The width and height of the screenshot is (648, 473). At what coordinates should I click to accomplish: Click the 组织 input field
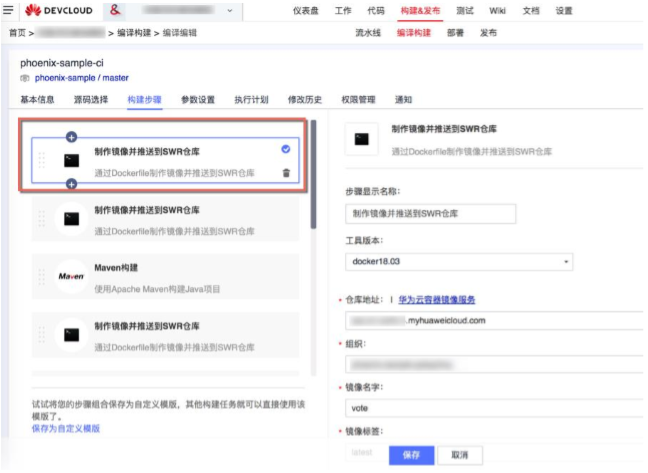click(494, 365)
